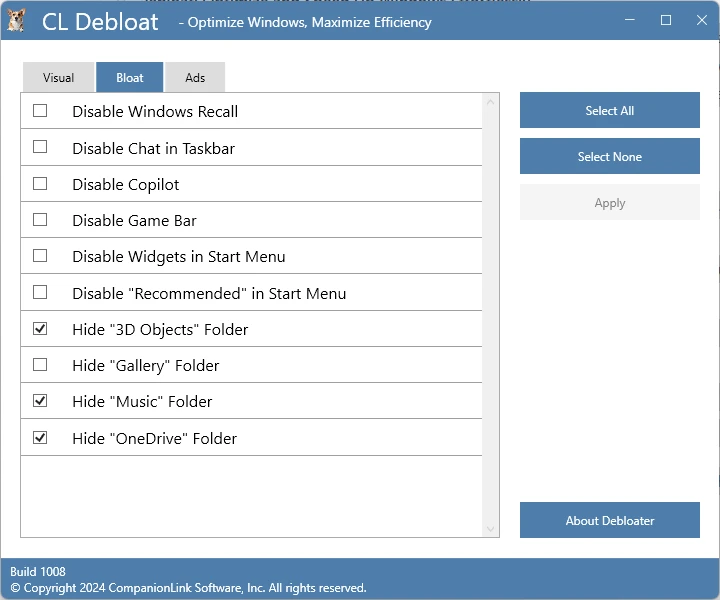Image resolution: width=720 pixels, height=600 pixels.
Task: Check Disable Widgets in Start Menu
Action: pyautogui.click(x=40, y=256)
